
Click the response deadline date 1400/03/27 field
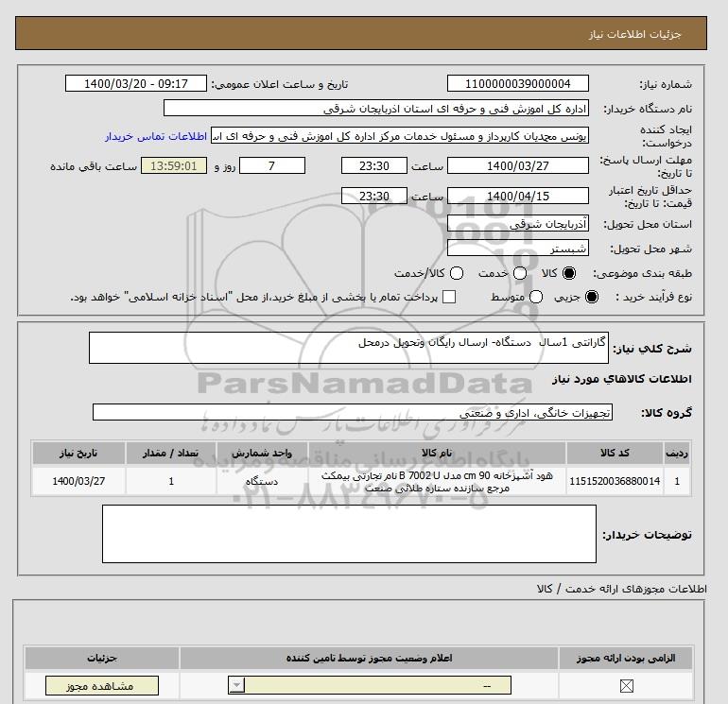click(x=518, y=165)
